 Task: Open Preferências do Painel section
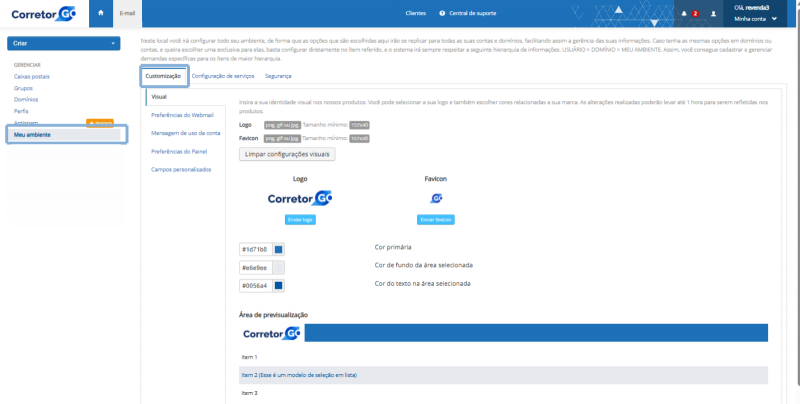coord(179,152)
